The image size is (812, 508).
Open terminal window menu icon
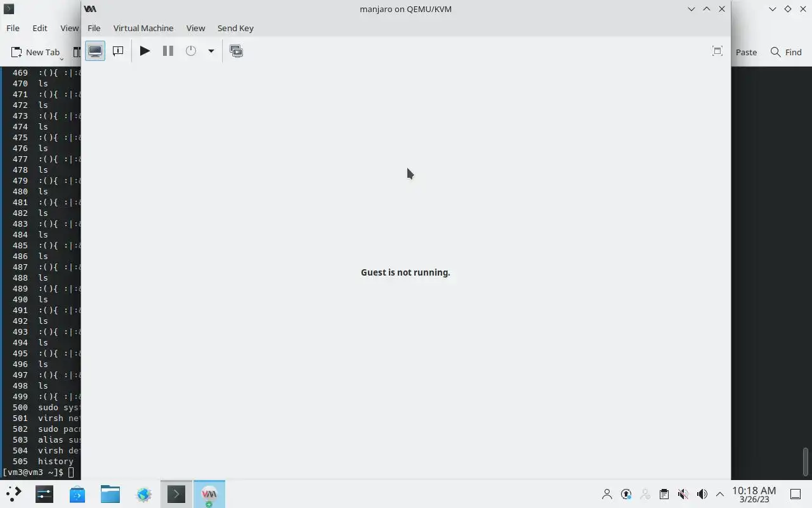(9, 9)
